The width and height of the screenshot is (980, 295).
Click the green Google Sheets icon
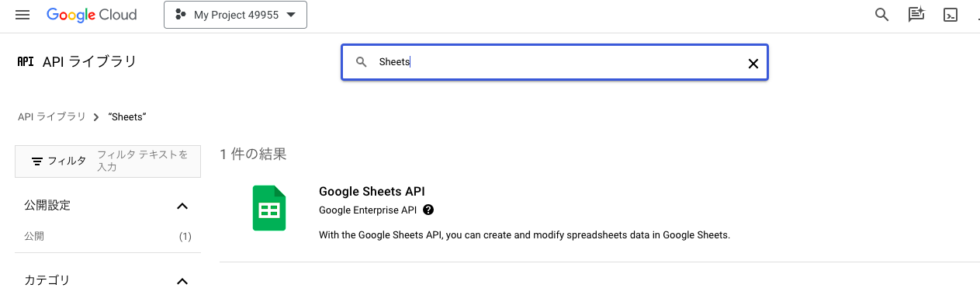point(269,208)
